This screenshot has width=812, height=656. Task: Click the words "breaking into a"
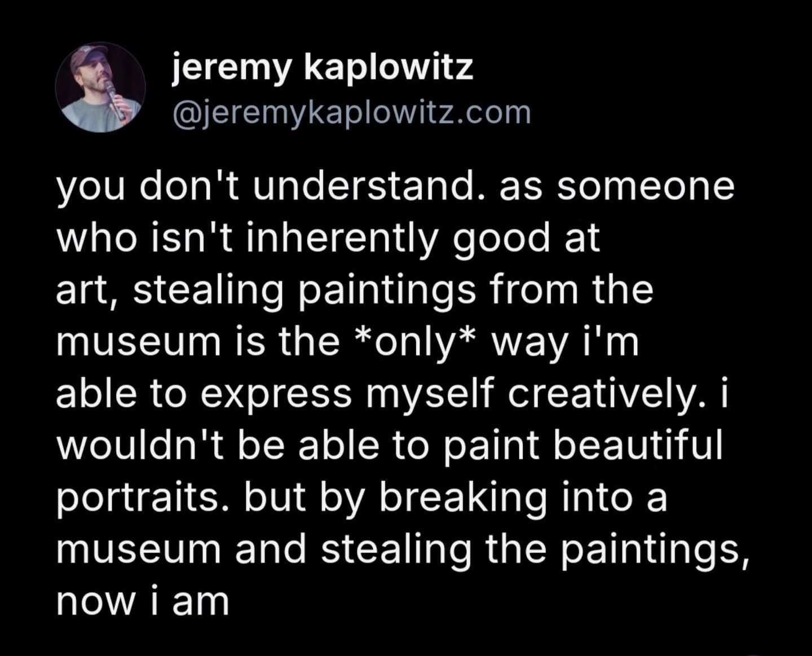[523, 497]
